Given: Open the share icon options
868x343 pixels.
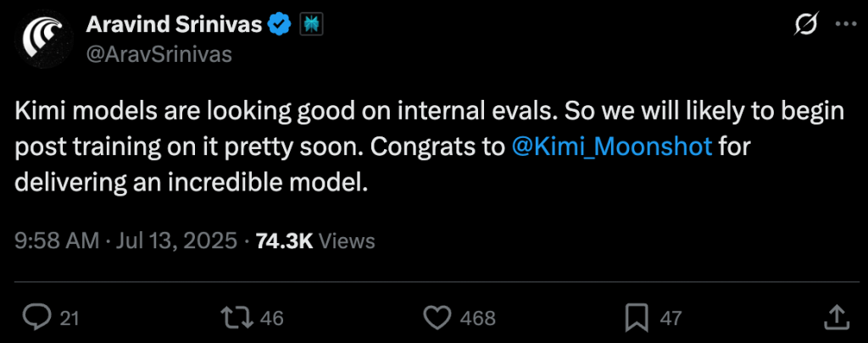Looking at the screenshot, I should pos(834,317).
